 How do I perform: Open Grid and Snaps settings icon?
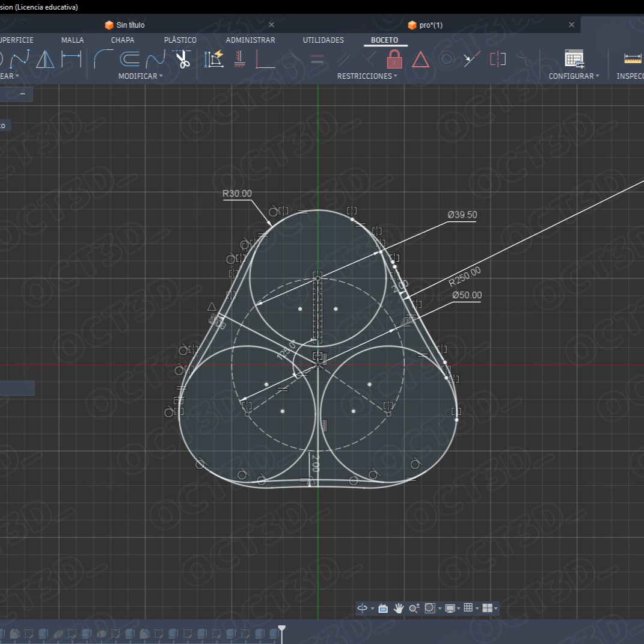click(x=468, y=608)
